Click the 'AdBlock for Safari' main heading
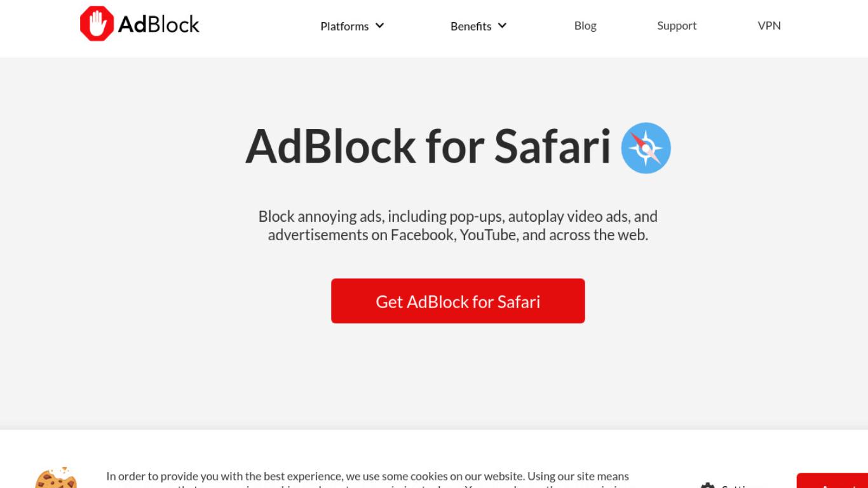This screenshot has height=488, width=868. [x=428, y=146]
